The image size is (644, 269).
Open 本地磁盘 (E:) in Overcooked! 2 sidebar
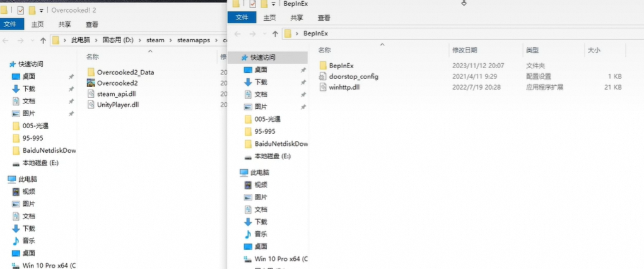click(40, 163)
